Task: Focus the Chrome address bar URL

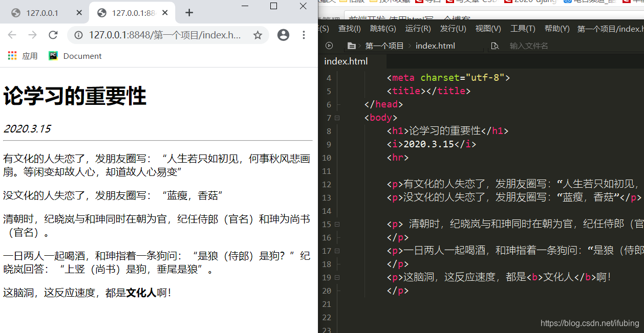Action: pos(164,35)
